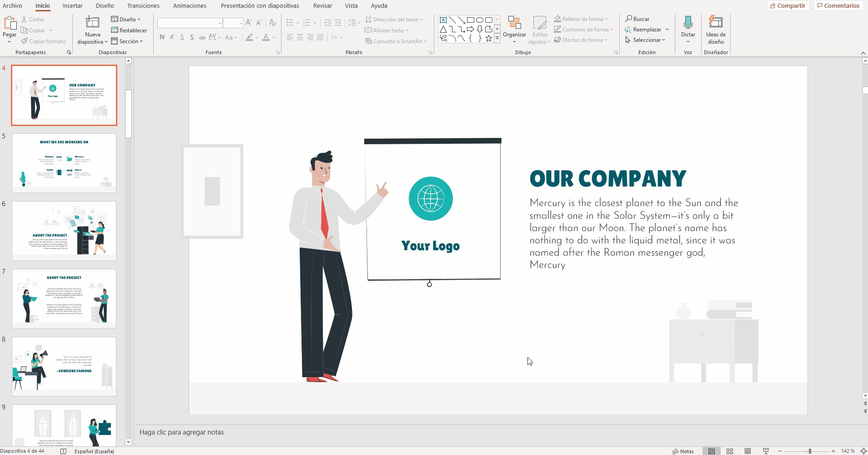The width and height of the screenshot is (868, 455).
Task: Switch to reading view in status bar
Action: click(x=748, y=451)
